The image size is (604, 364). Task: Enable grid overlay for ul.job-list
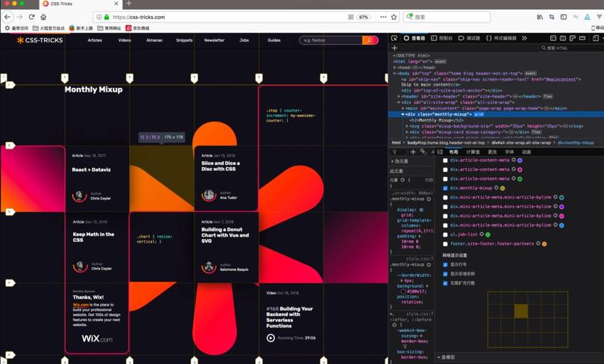445,234
